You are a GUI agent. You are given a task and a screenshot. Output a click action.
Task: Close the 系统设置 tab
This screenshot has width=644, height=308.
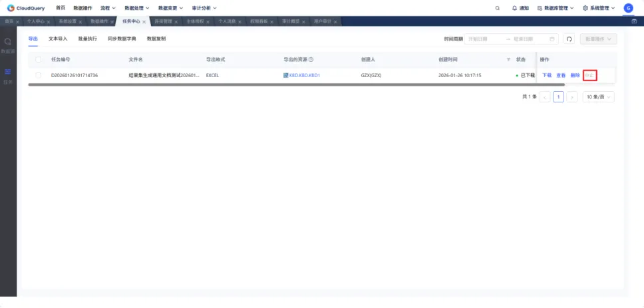80,22
